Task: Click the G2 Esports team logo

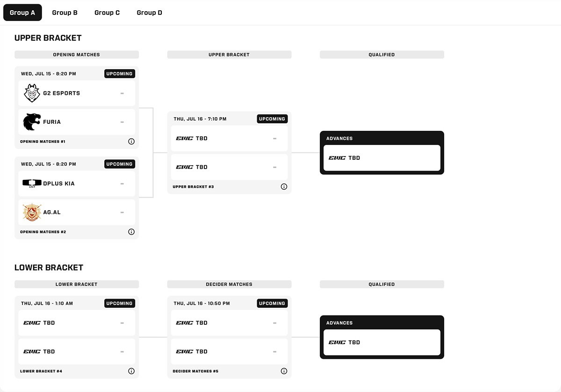Action: [32, 93]
